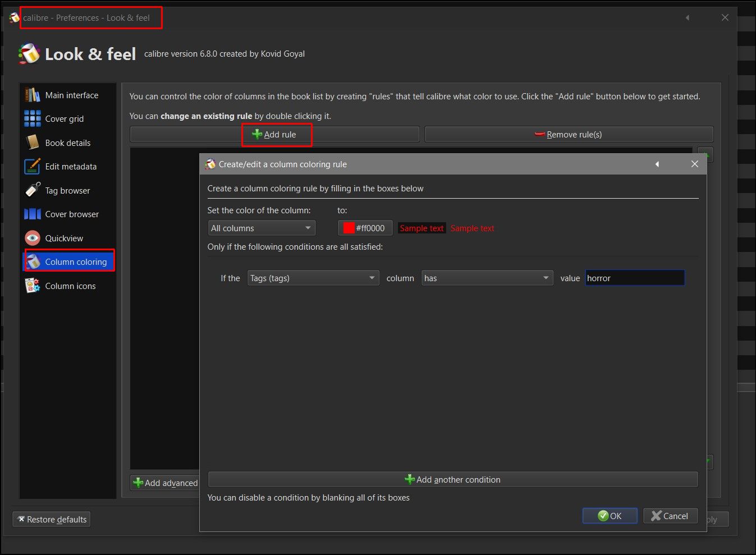Click the Book details icon
Screen dimensions: 756x555
pyautogui.click(x=33, y=143)
